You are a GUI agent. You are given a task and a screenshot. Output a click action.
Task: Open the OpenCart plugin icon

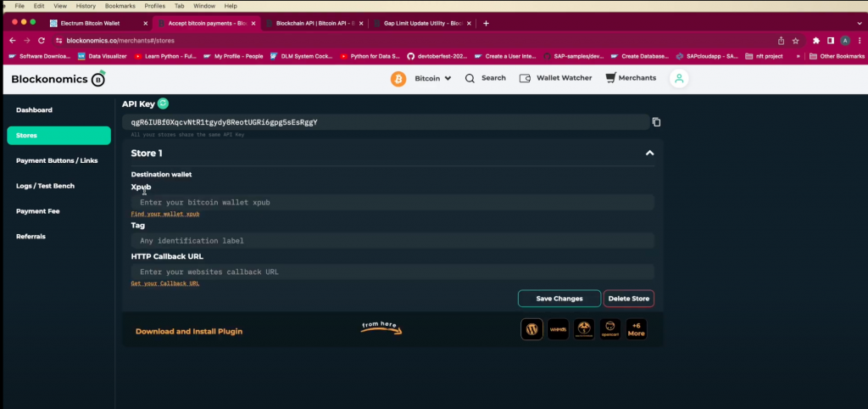coord(610,329)
